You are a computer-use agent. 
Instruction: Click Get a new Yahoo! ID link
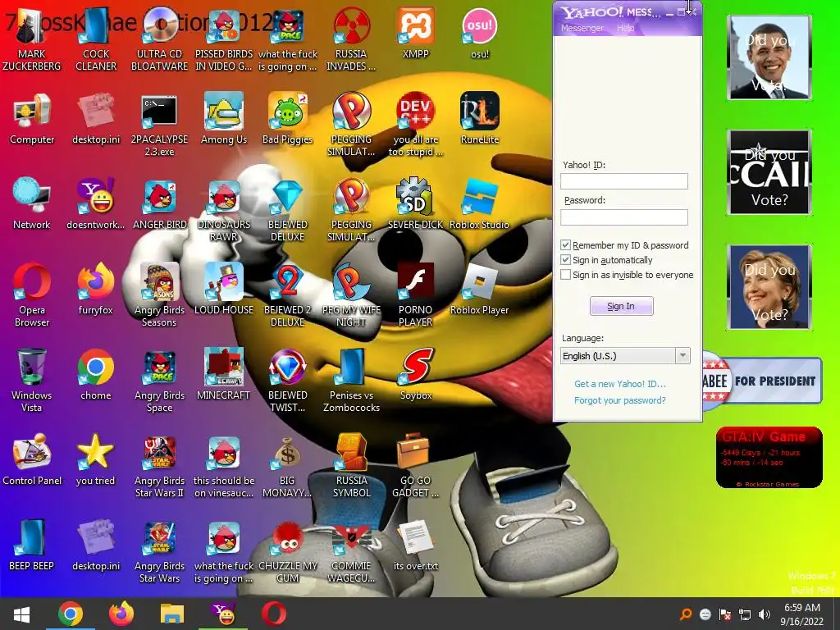tap(620, 384)
